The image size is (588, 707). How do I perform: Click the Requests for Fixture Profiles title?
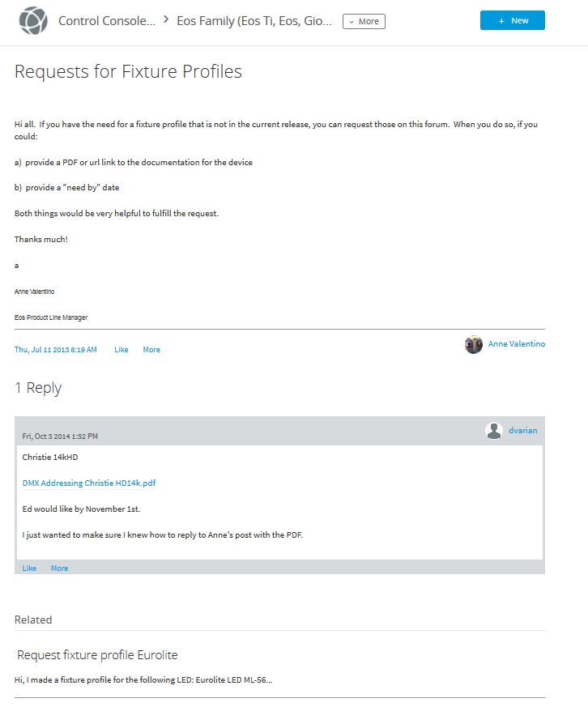click(128, 71)
